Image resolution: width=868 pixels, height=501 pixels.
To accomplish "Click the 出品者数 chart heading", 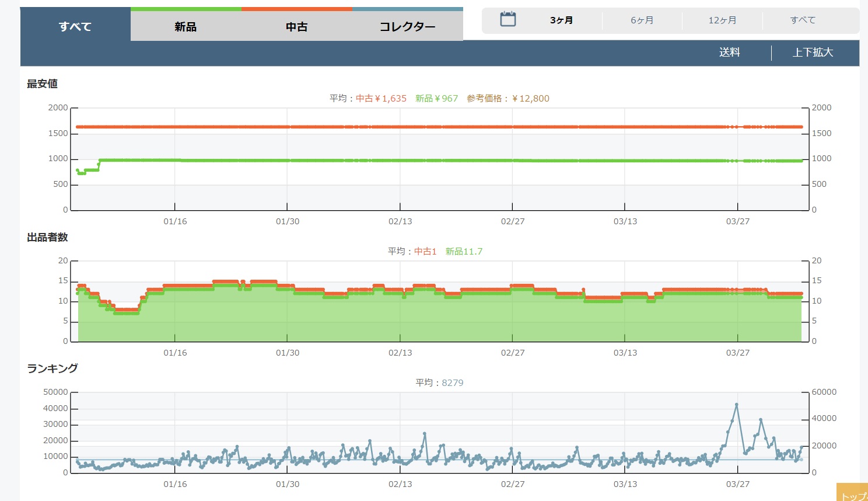I will tap(47, 237).
